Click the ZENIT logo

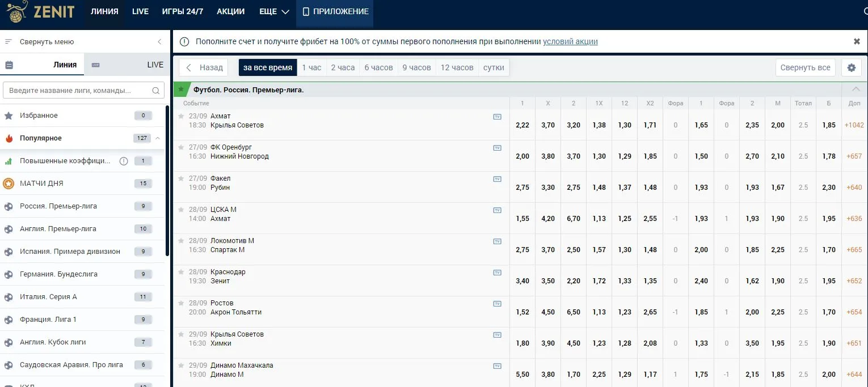[x=41, y=12]
